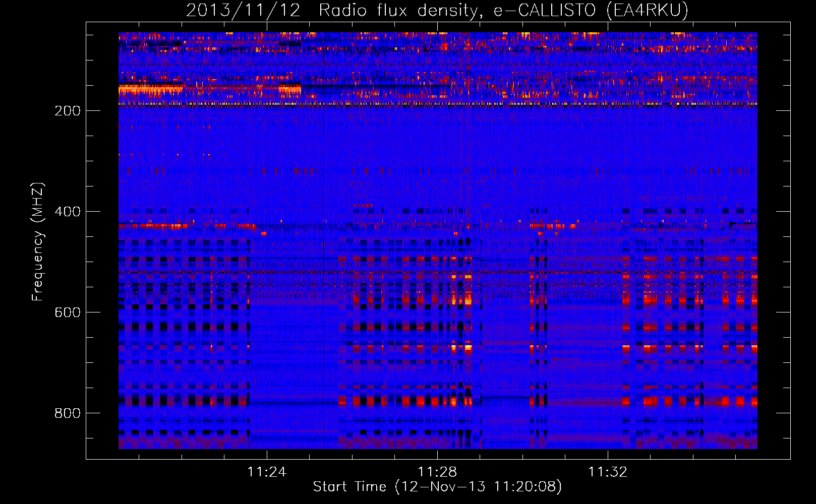816x504 pixels.
Task: Click the "400" frequency tick label
Action: click(x=67, y=212)
